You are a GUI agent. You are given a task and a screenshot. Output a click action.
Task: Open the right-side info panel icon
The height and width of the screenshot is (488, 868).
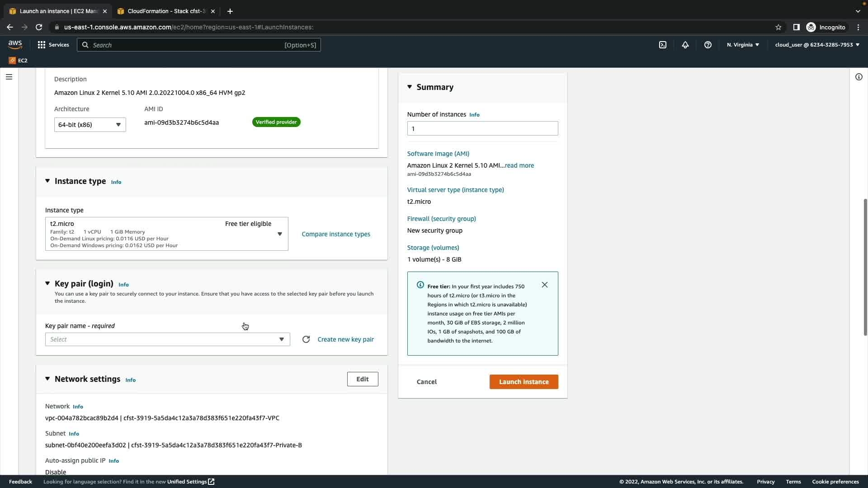(x=859, y=77)
